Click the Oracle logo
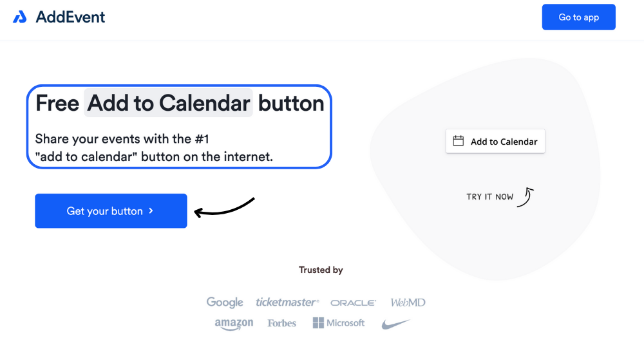The height and width of the screenshot is (354, 644). (x=353, y=303)
